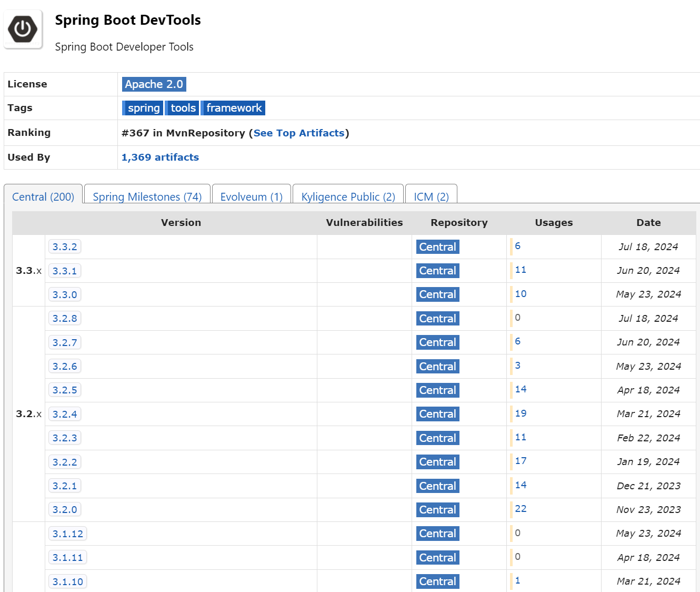Open version 3.2.8

coord(65,318)
